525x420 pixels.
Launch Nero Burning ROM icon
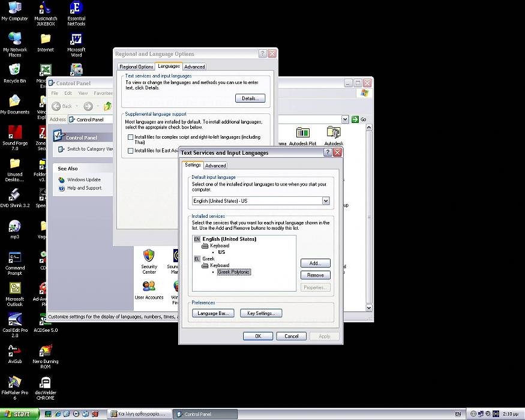point(46,356)
